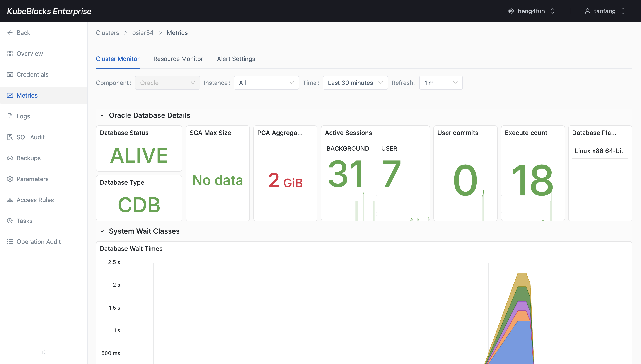
Task: Open cluster osier54 from breadcrumb
Action: (x=143, y=32)
